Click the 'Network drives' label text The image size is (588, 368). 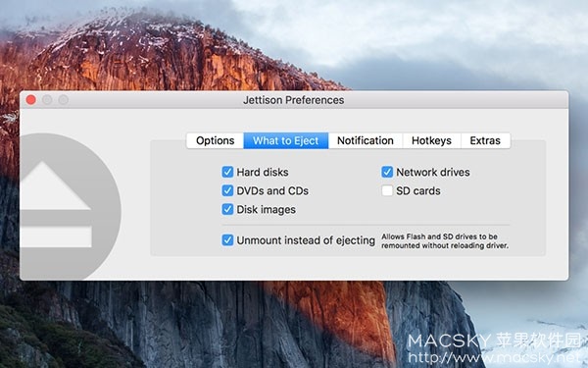point(433,173)
